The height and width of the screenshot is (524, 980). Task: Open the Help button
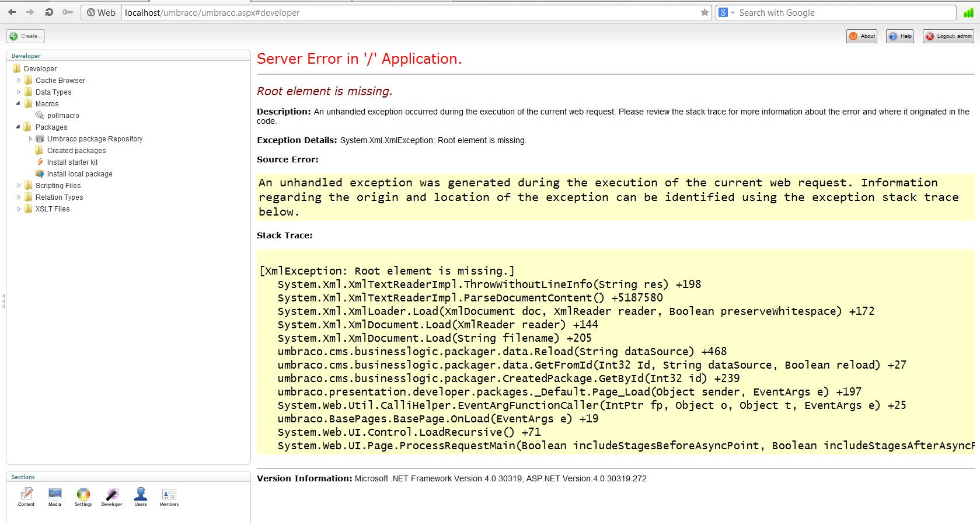pos(899,36)
